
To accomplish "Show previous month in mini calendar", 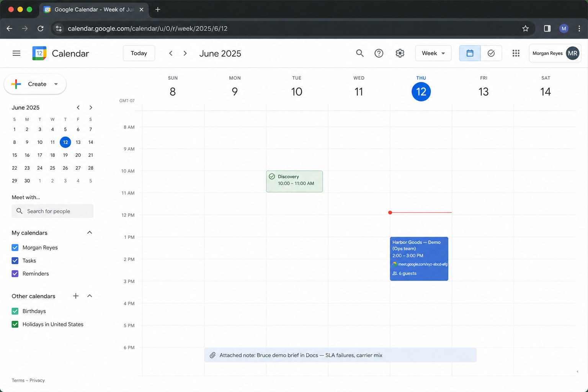I will 78,108.
